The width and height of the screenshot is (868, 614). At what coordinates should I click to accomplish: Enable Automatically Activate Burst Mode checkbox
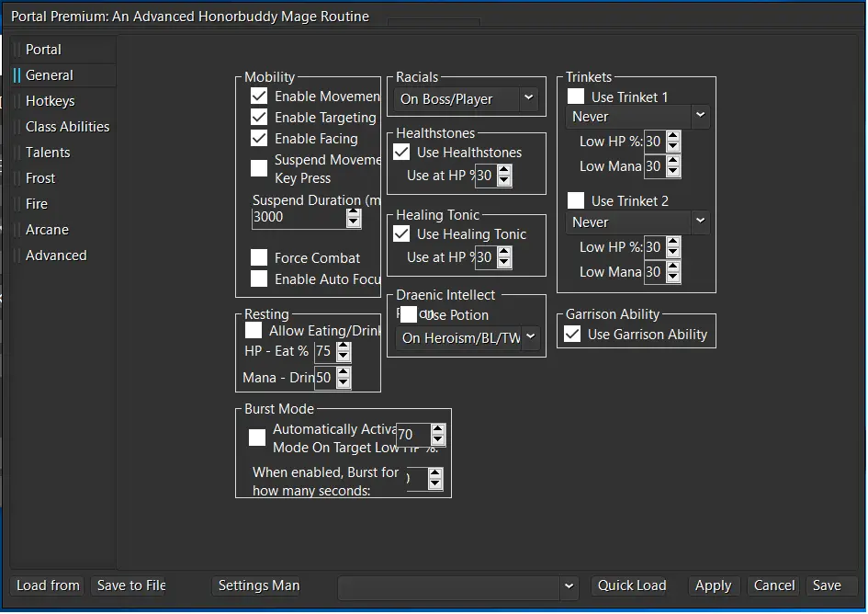pyautogui.click(x=257, y=438)
